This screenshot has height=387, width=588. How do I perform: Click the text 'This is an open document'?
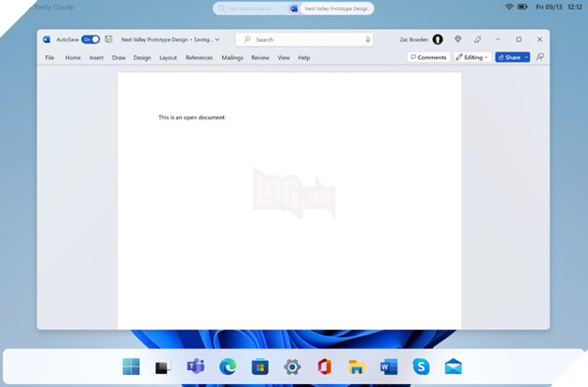(191, 117)
